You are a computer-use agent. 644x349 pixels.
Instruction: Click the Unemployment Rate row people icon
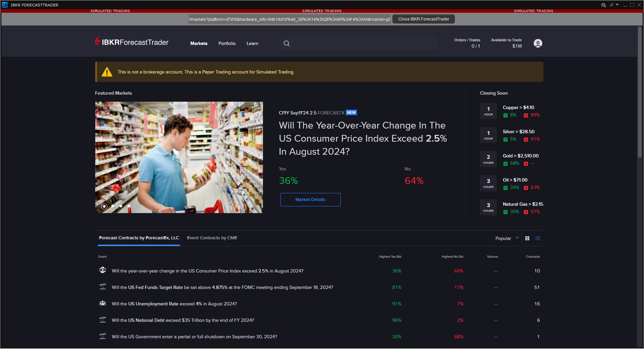click(103, 303)
